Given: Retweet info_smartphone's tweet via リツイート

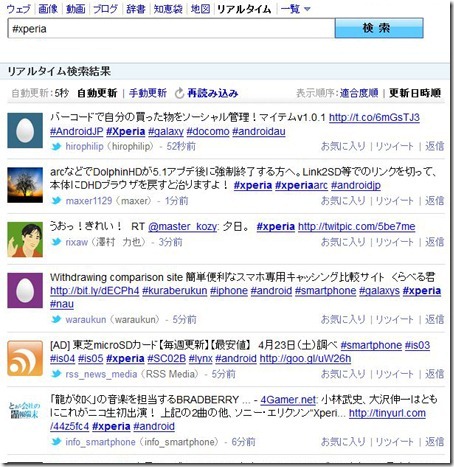Looking at the screenshot, I should [394, 442].
